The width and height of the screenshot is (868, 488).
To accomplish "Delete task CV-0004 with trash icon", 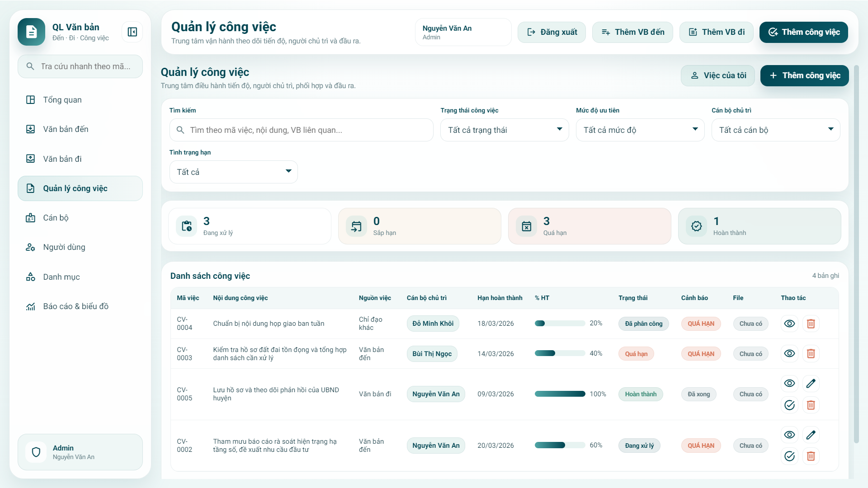I will [811, 324].
